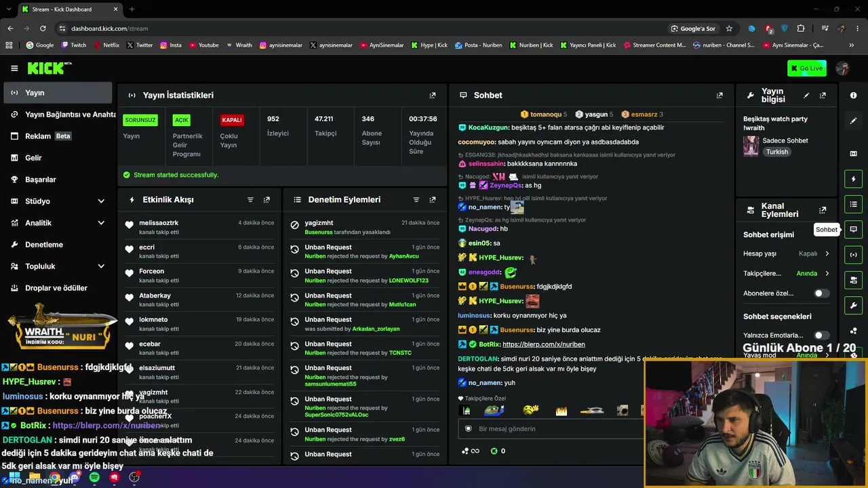The height and width of the screenshot is (488, 868).
Task: Click the Kick logo
Action: click(50, 68)
